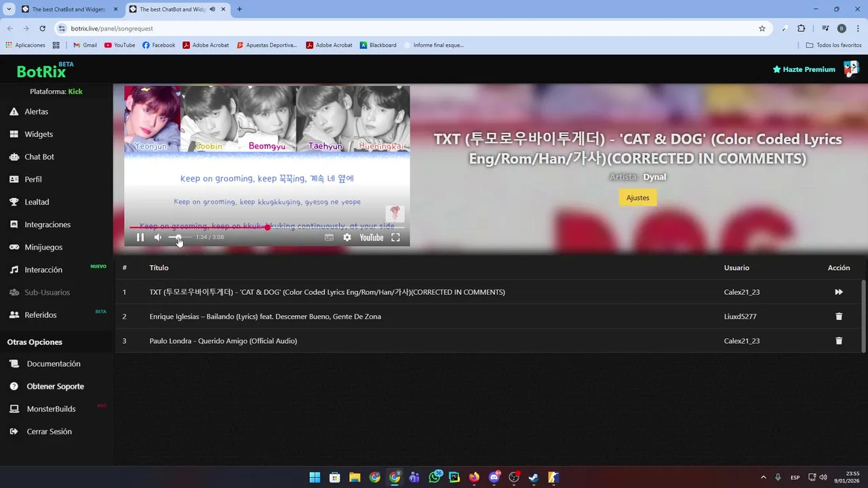Click the BotRix logo
The width and height of the screenshot is (868, 488).
pyautogui.click(x=42, y=71)
